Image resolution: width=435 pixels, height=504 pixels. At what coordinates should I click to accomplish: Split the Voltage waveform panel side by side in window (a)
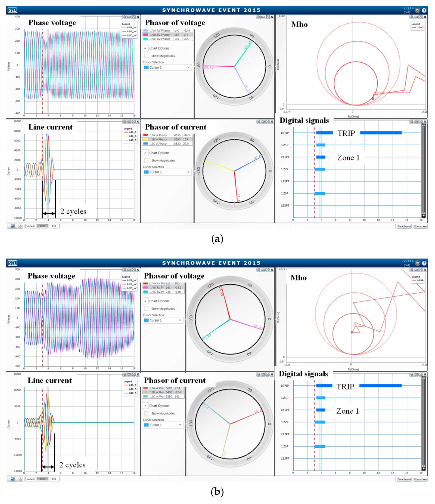tap(129, 17)
